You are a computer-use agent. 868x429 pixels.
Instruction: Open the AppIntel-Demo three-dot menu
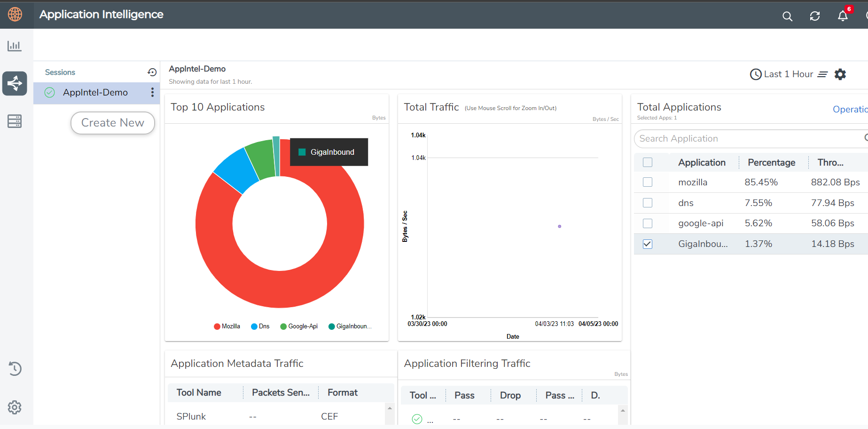(x=152, y=92)
